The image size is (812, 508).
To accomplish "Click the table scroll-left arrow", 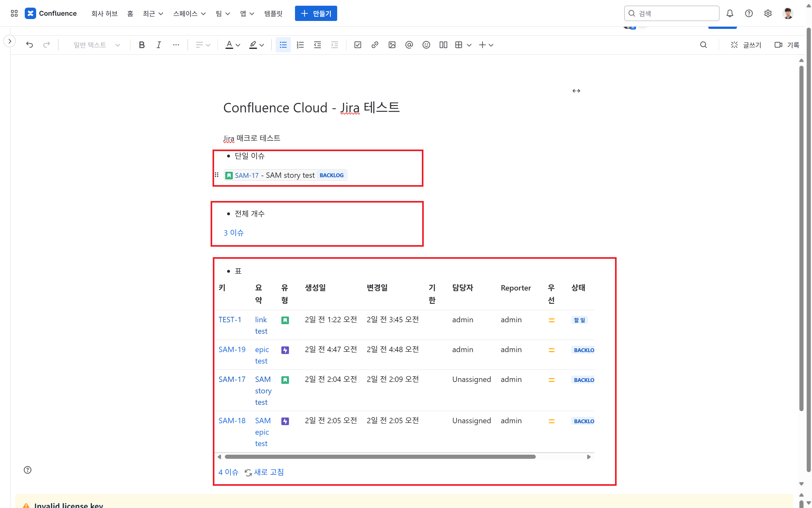I will [x=219, y=457].
